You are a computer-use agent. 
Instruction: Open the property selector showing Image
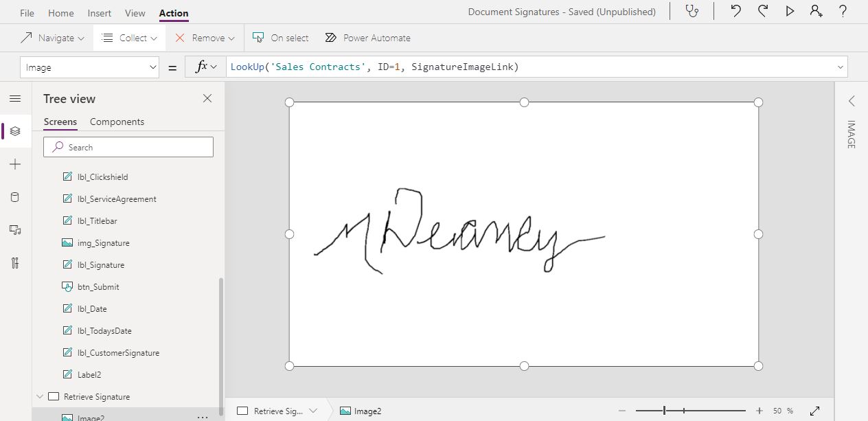[89, 67]
